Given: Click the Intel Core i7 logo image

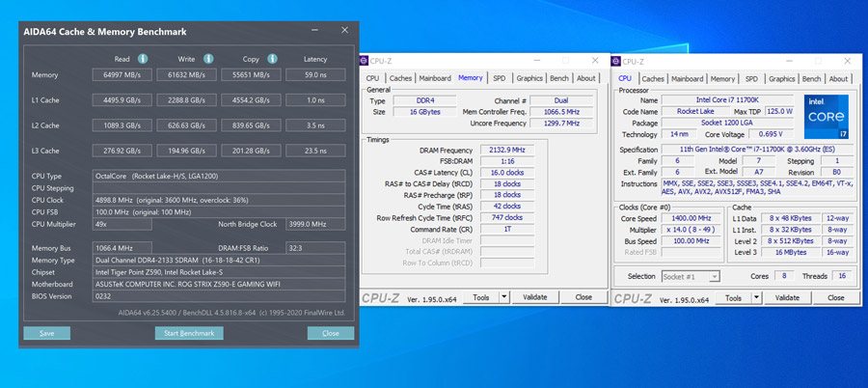Looking at the screenshot, I should point(827,117).
